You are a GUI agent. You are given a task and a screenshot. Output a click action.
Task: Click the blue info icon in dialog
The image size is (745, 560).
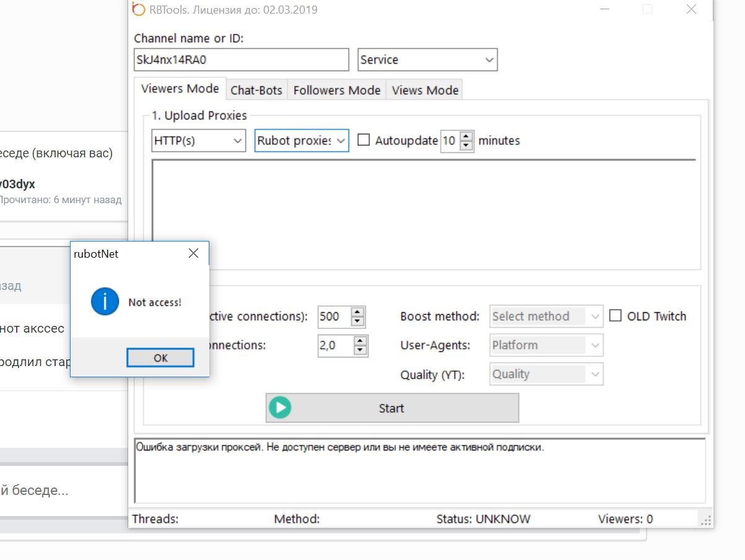pyautogui.click(x=105, y=302)
